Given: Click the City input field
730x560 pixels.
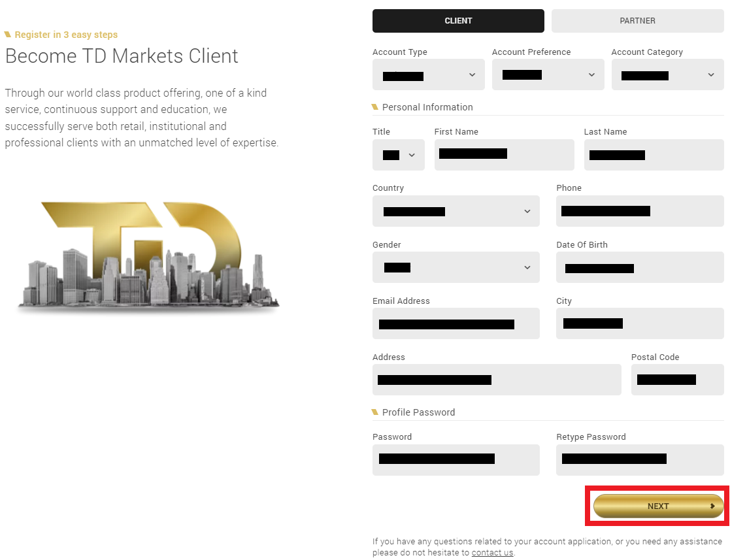Looking at the screenshot, I should tap(640, 323).
